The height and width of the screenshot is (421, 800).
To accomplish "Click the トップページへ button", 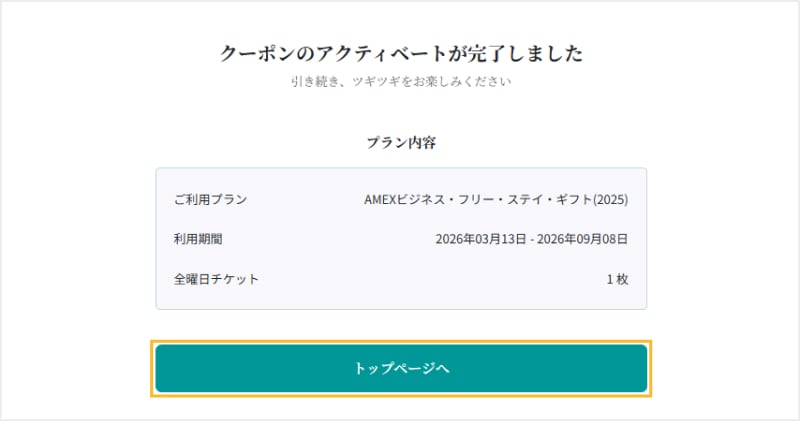I will pos(401,368).
